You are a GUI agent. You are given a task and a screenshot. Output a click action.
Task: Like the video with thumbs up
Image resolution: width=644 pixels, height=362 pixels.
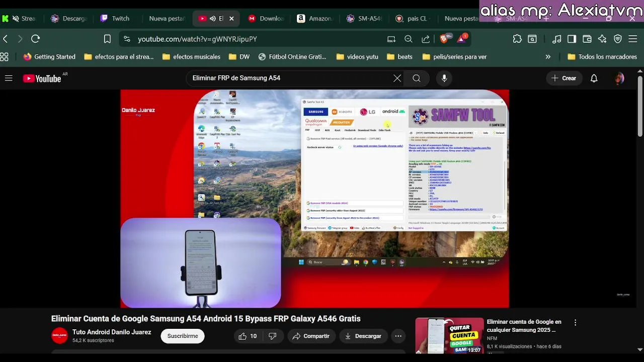click(248, 336)
